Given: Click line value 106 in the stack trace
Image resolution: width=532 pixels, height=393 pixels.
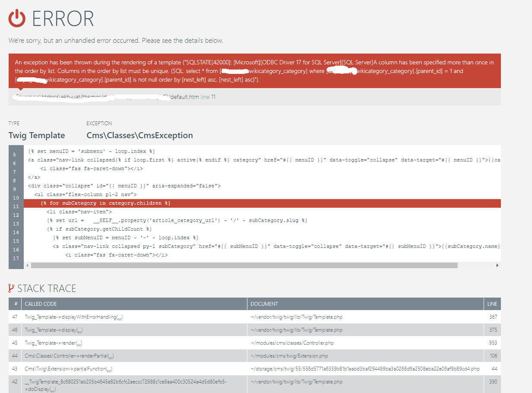Looking at the screenshot, I should coord(493,356).
